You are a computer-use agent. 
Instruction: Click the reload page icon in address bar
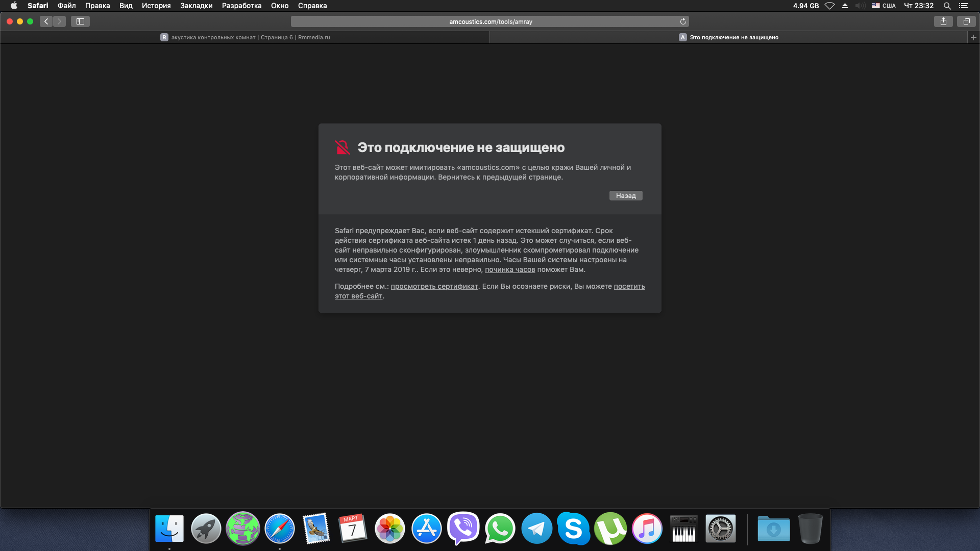[x=683, y=21]
